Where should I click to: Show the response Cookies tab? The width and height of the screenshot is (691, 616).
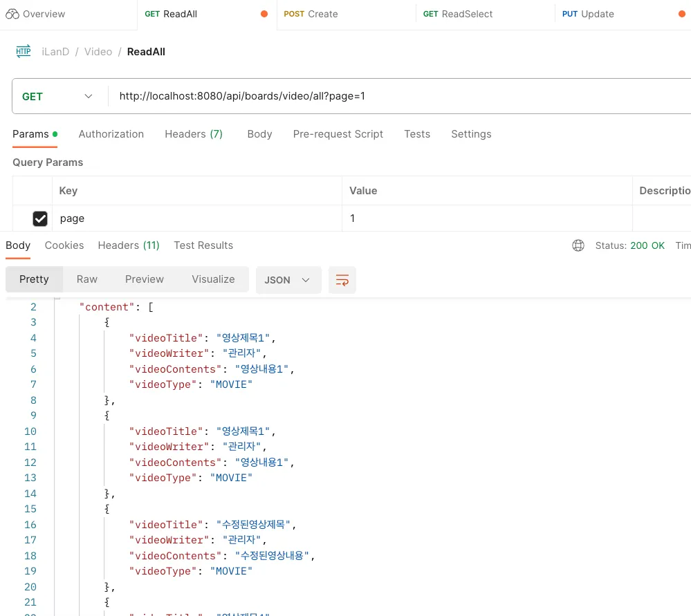[x=64, y=245]
